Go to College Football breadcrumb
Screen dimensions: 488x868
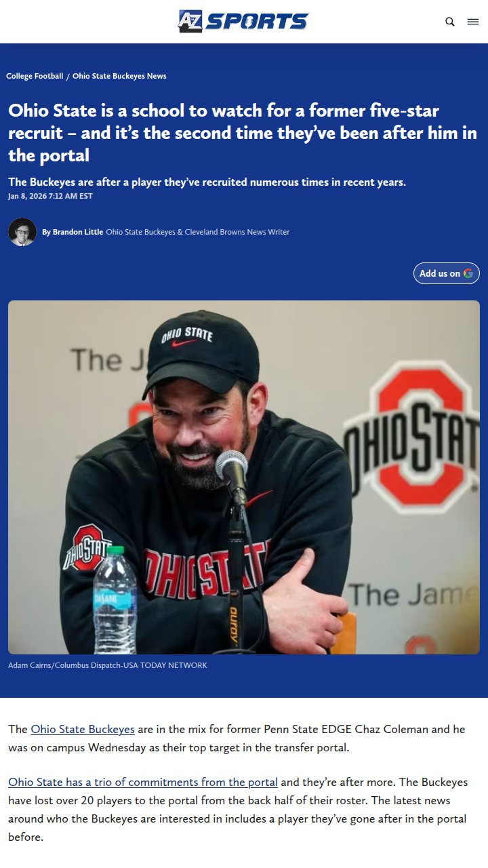[35, 76]
